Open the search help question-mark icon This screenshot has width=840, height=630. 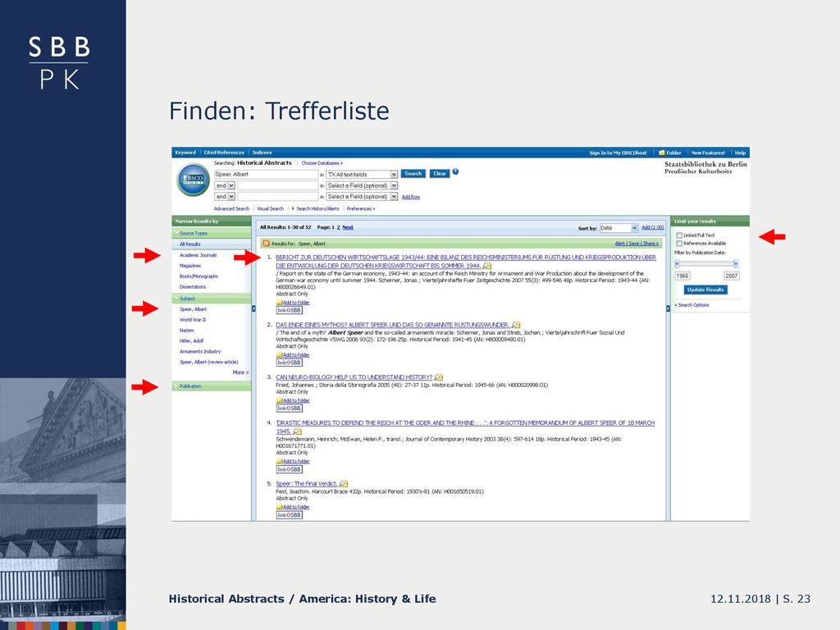click(x=455, y=172)
